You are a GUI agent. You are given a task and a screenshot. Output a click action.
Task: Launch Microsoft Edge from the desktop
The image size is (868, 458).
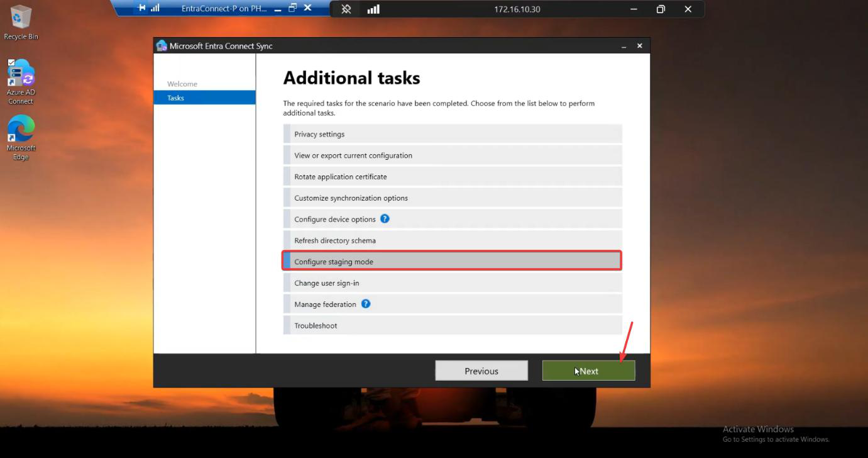point(21,138)
